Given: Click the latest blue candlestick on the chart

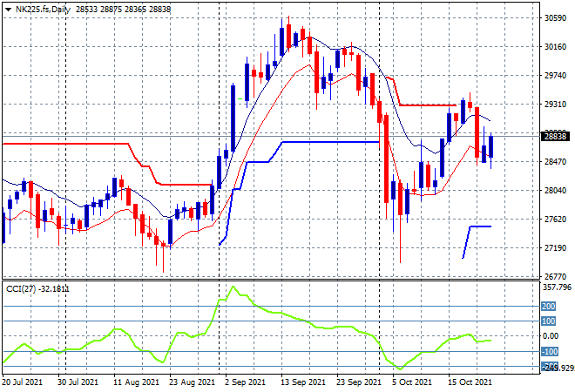Looking at the screenshot, I should pos(490,146).
